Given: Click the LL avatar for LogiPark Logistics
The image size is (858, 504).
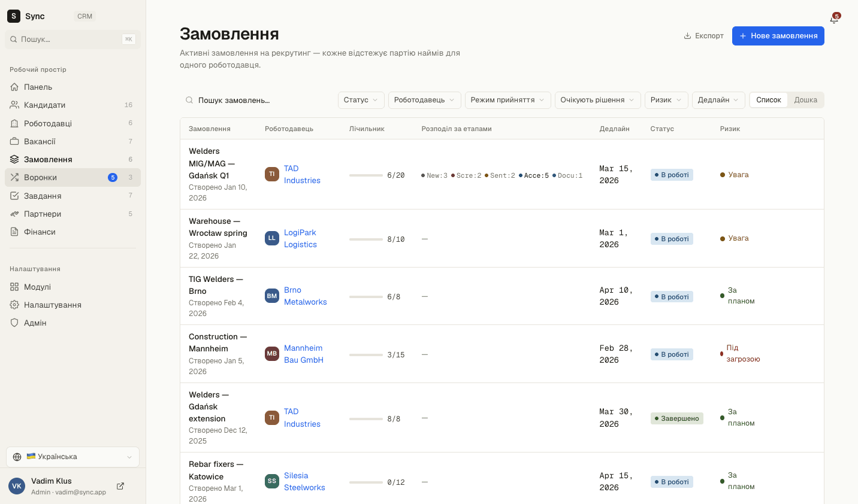Looking at the screenshot, I should [272, 238].
